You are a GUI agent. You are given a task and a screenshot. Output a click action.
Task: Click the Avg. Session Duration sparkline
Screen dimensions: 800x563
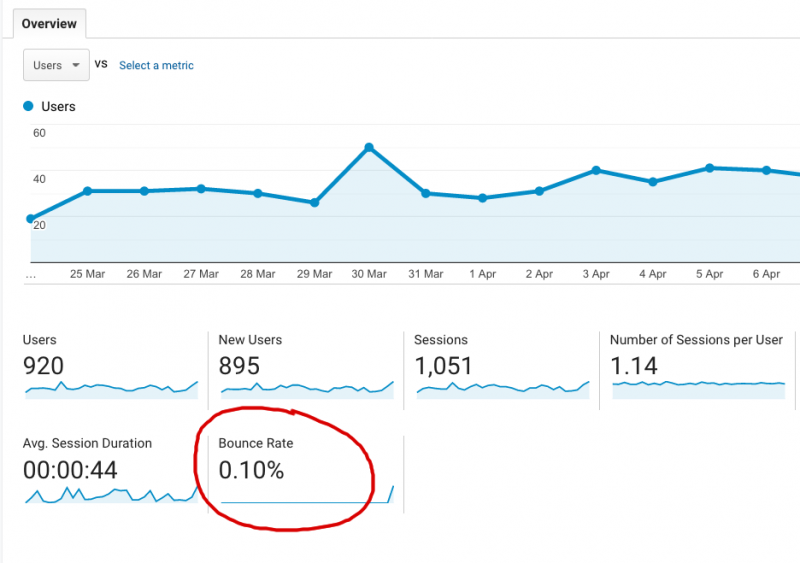click(x=110, y=494)
